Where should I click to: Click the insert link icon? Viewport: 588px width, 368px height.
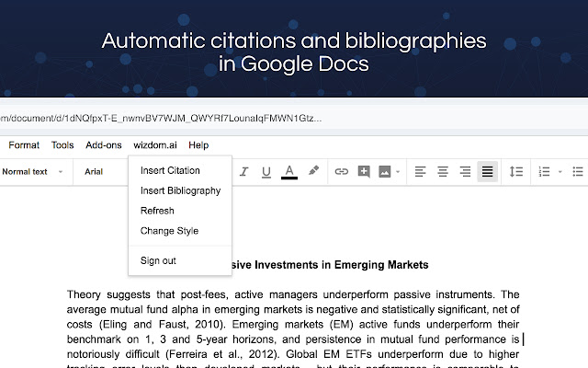[341, 171]
